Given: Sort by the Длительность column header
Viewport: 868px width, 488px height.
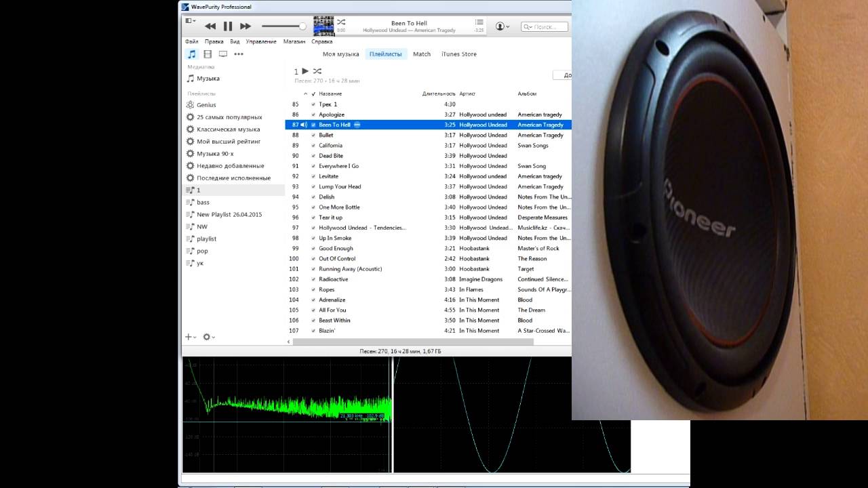Looking at the screenshot, I should pyautogui.click(x=439, y=94).
